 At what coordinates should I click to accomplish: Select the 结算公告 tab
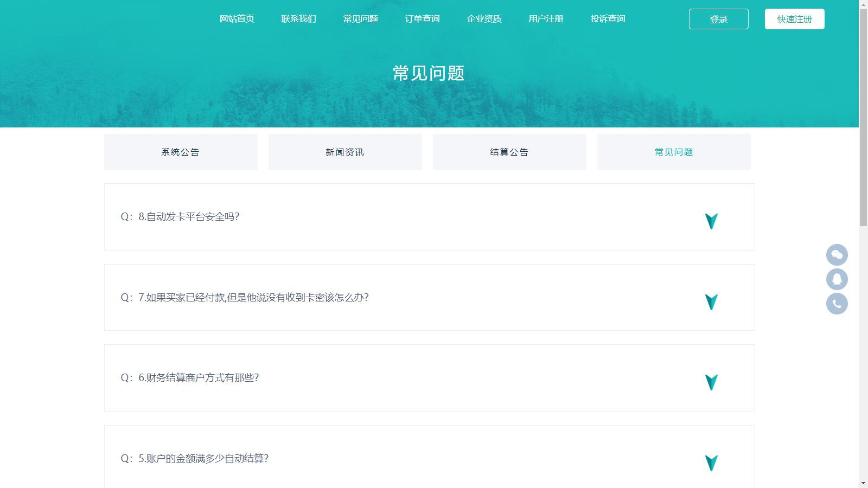509,152
